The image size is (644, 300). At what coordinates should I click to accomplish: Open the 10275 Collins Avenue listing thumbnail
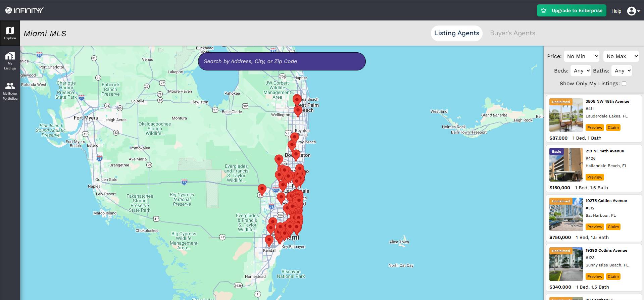[x=566, y=214]
